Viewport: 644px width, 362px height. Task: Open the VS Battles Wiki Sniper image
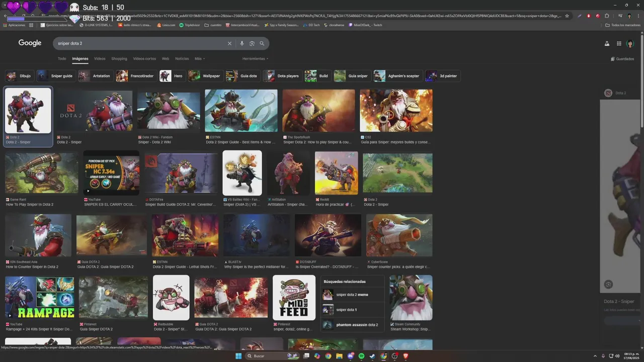pos(242,172)
